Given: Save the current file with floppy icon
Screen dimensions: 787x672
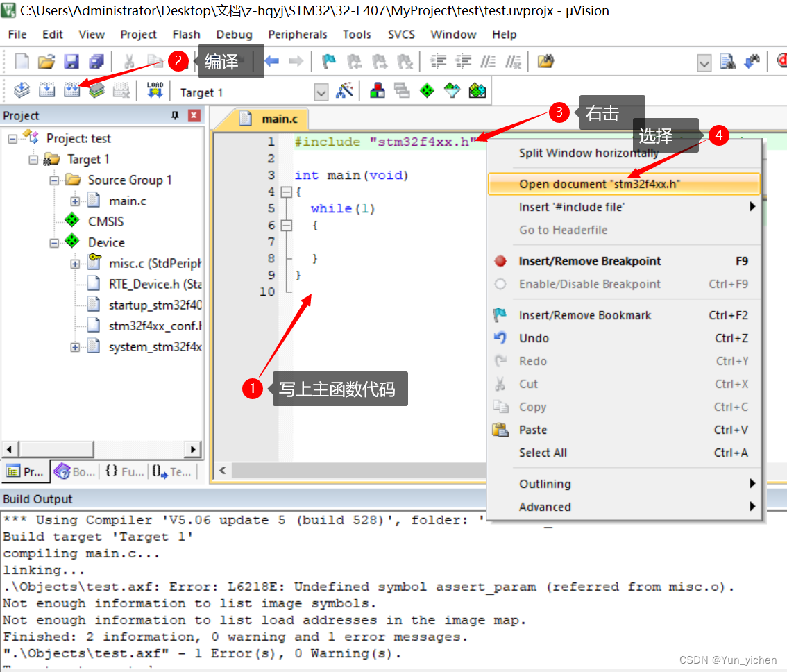Looking at the screenshot, I should click(71, 61).
